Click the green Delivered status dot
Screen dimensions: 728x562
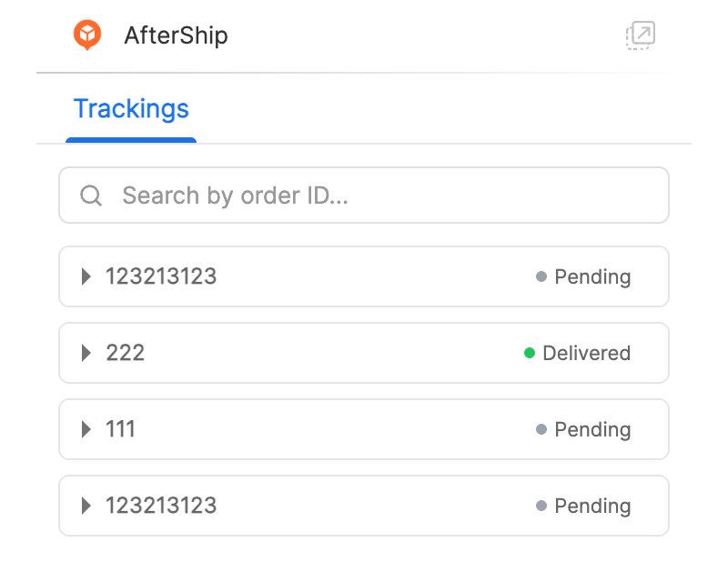[530, 353]
